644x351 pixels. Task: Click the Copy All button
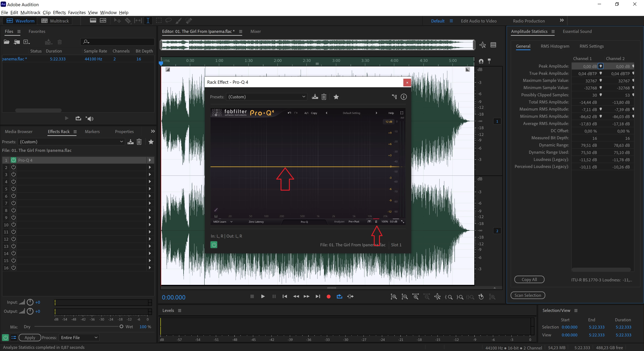(529, 280)
